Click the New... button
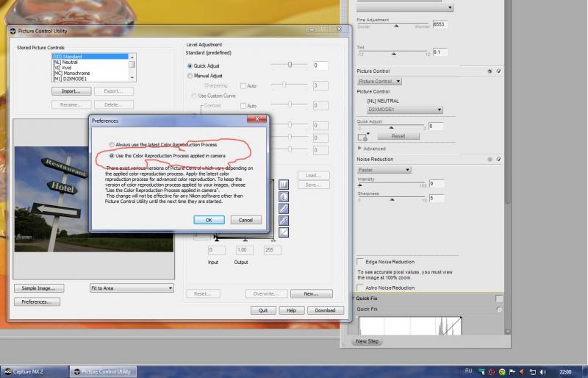This screenshot has height=378, width=588. coord(311,293)
